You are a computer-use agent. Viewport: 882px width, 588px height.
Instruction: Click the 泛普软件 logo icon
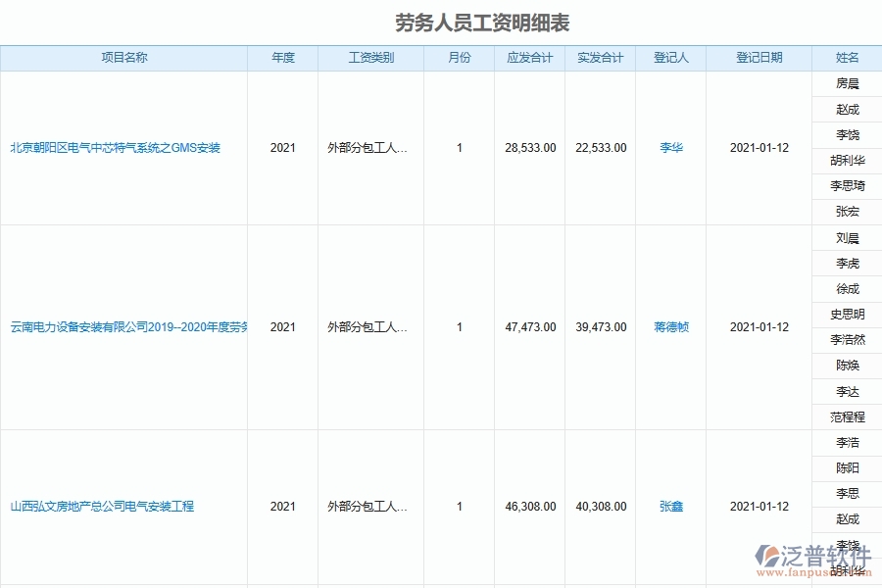coord(768,556)
